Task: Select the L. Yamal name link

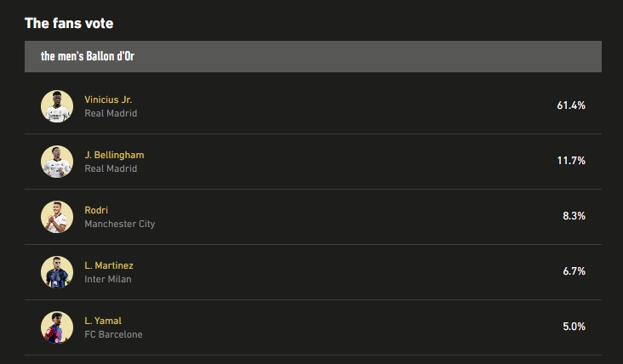Action: click(x=103, y=321)
